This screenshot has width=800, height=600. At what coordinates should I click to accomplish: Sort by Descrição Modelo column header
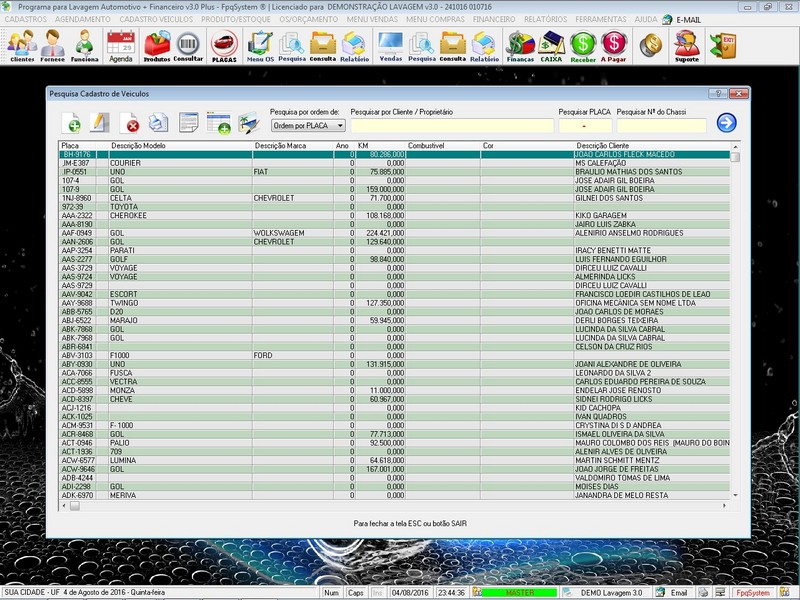[138, 145]
